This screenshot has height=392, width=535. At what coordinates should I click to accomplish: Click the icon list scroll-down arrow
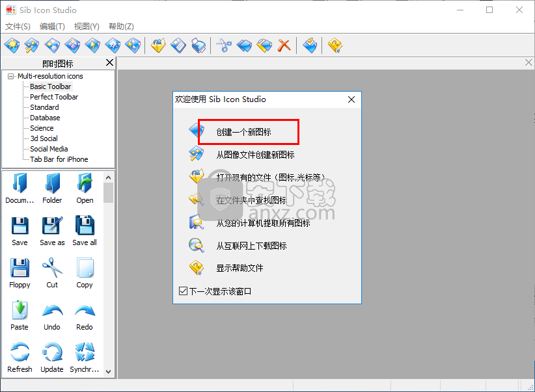click(x=109, y=372)
